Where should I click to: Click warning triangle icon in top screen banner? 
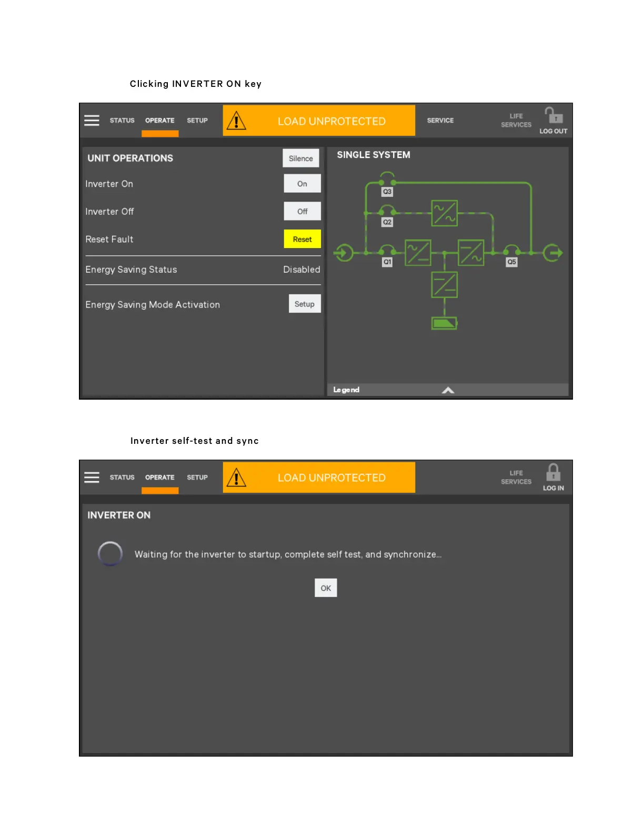236,121
